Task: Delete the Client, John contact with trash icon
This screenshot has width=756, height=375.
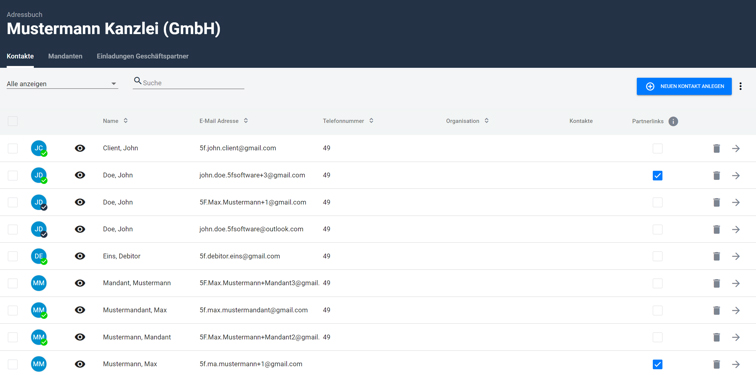Action: [x=716, y=148]
